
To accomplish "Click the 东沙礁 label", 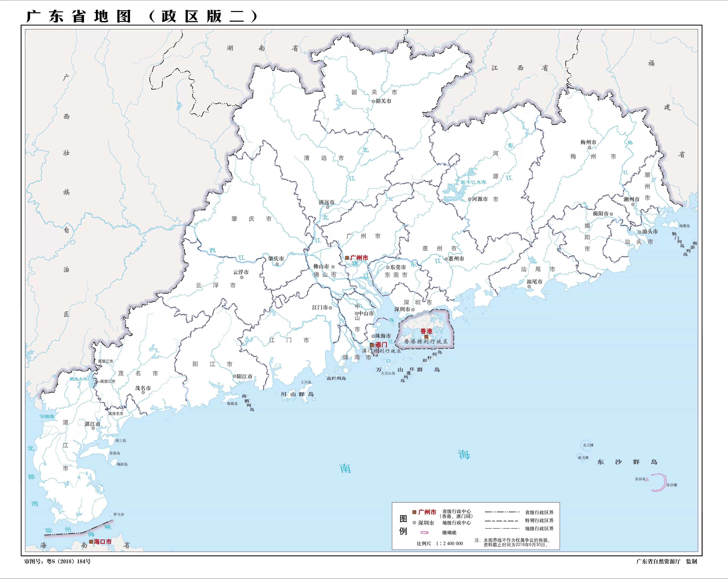I will [672, 485].
